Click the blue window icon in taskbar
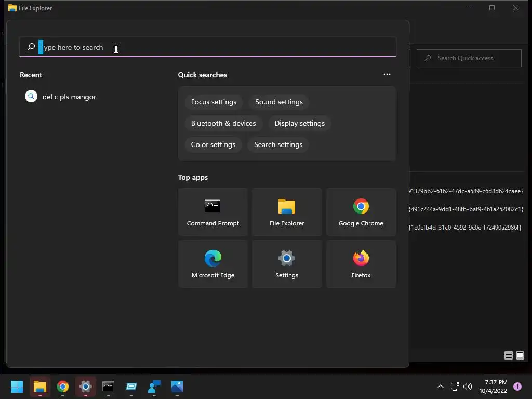The image size is (532, 399). (x=131, y=387)
